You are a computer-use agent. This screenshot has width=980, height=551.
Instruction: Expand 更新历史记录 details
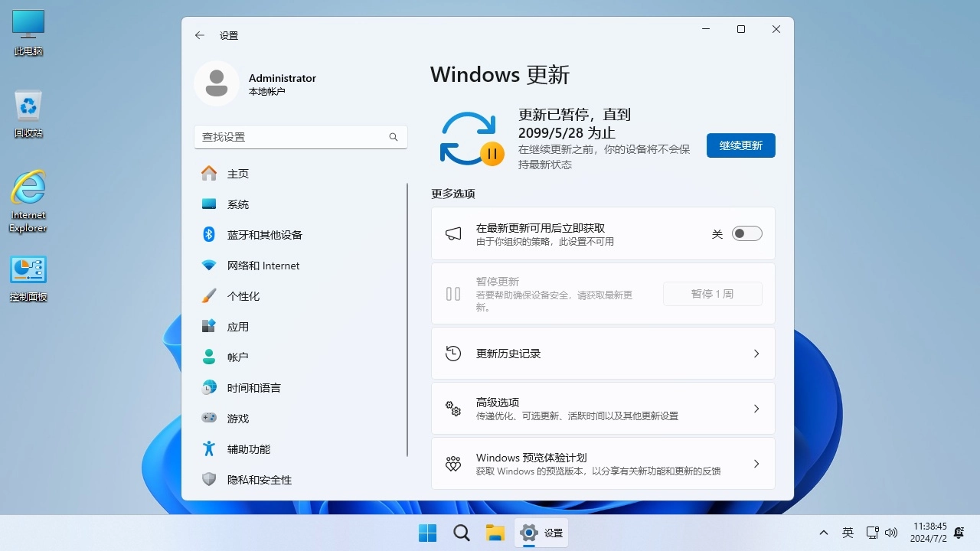coord(603,353)
